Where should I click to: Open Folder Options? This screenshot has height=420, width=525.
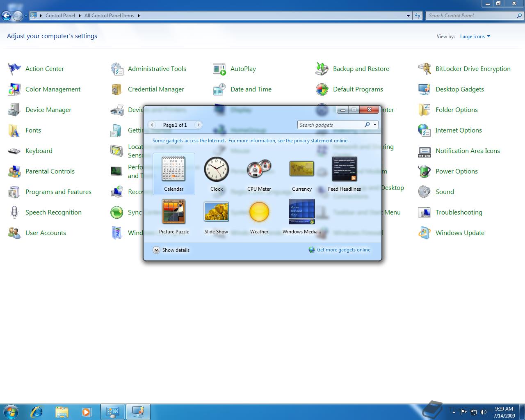coord(448,110)
